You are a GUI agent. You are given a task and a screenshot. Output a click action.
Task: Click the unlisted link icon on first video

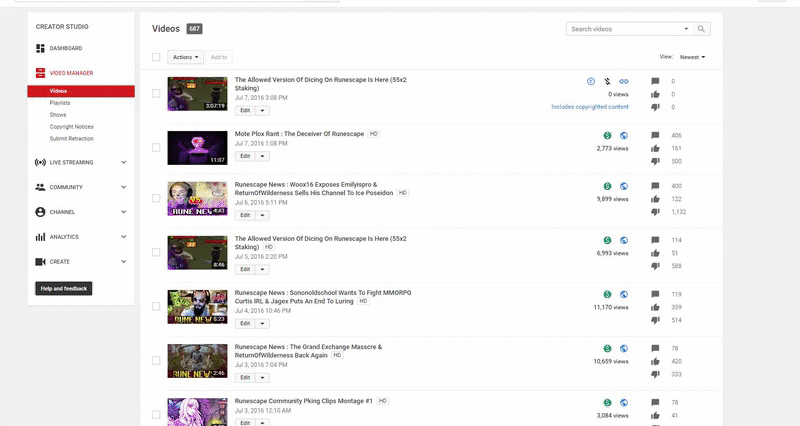click(x=624, y=82)
